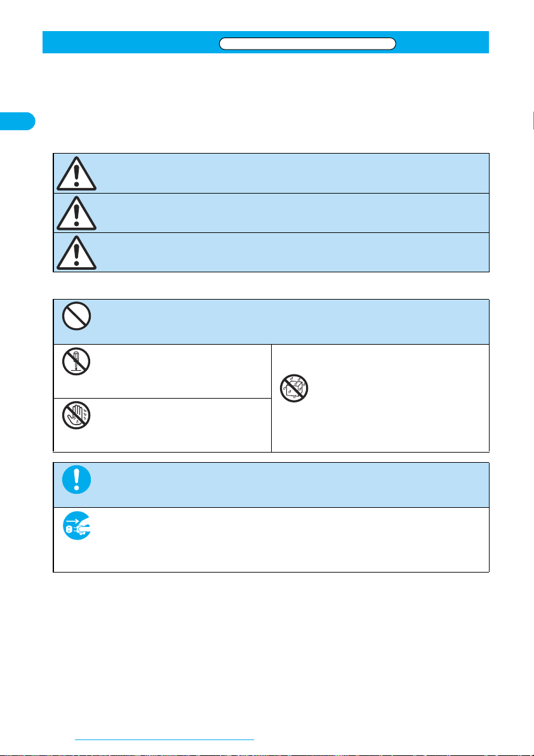This screenshot has width=534, height=756.
Task: Select the no-wet-hands prohibition icon
Action: (76, 415)
